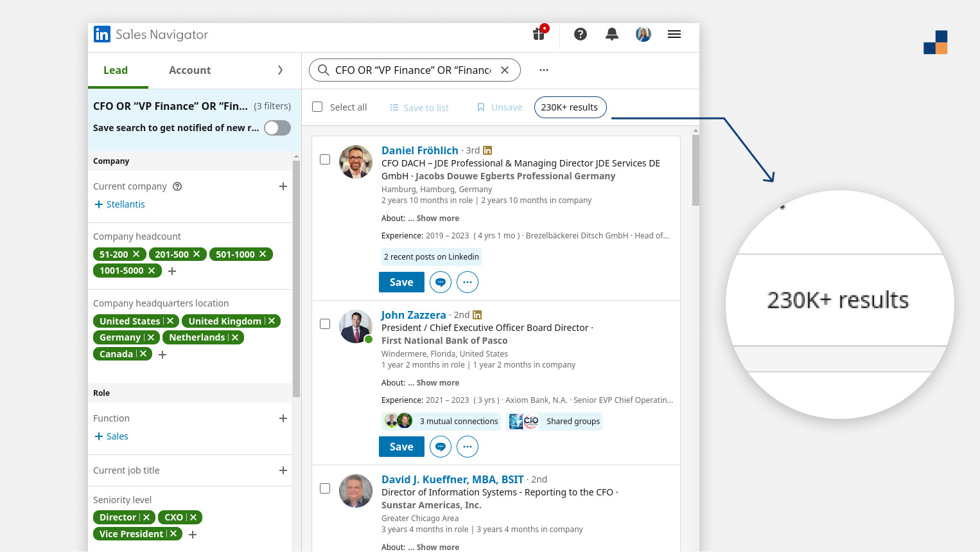
Task: Message Daniel Fröhlich via chat icon
Action: pos(441,282)
